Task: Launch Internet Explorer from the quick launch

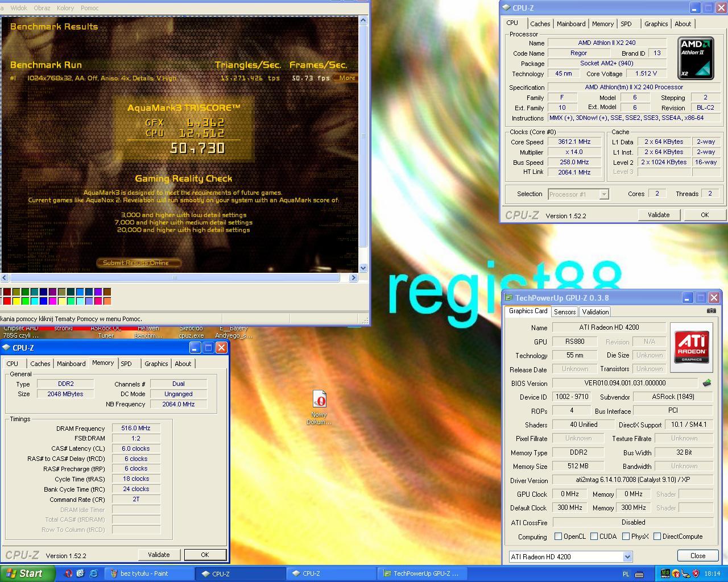Action: [x=93, y=573]
